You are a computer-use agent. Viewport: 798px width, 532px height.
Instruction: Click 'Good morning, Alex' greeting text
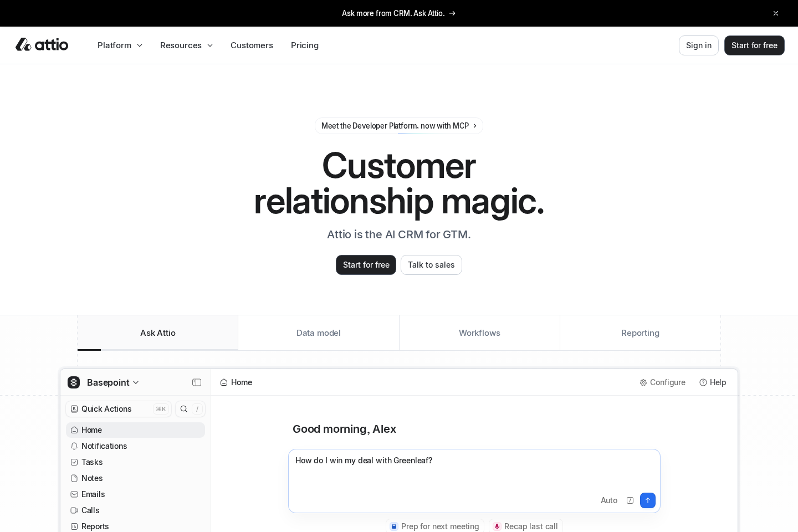click(344, 429)
